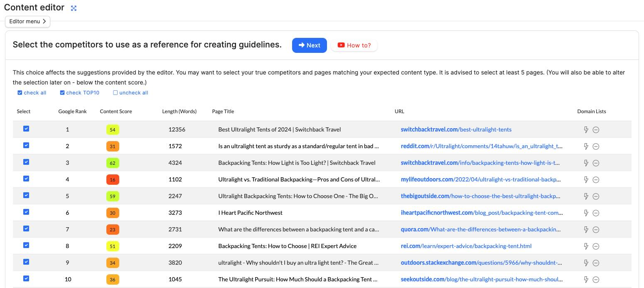Click the green content score badge 62
The width and height of the screenshot is (644, 288).
click(x=113, y=163)
